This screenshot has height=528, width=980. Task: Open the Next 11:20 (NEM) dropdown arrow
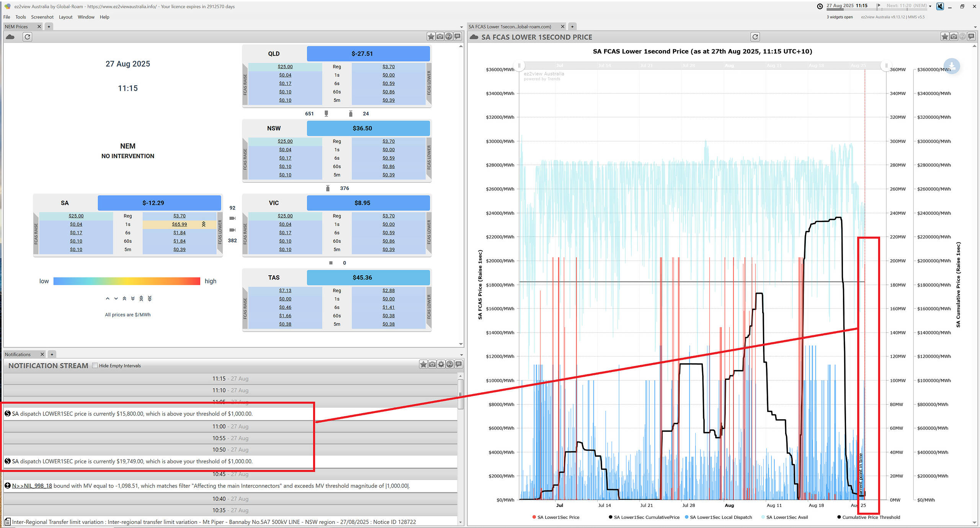click(x=930, y=6)
